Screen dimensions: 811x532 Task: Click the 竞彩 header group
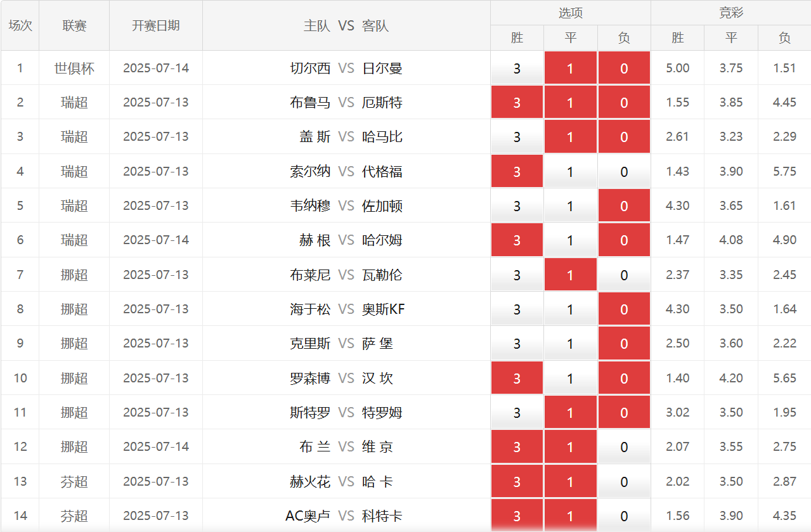pos(731,13)
